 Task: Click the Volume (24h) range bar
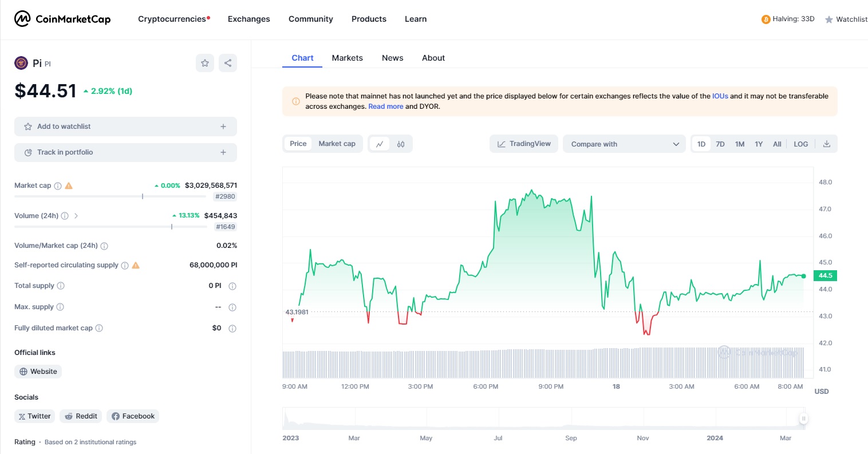(110, 227)
